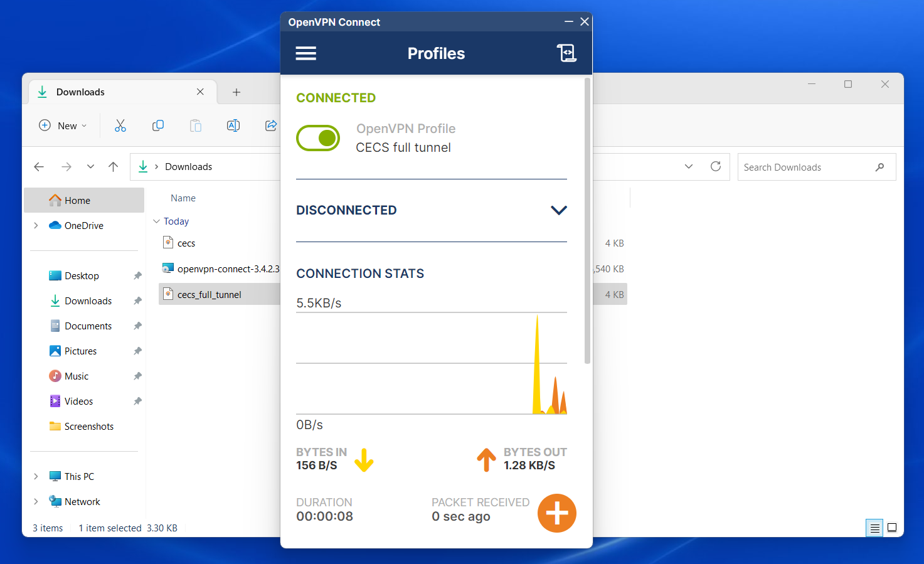924x564 pixels.
Task: Select Home in navigation pane
Action: click(x=84, y=201)
